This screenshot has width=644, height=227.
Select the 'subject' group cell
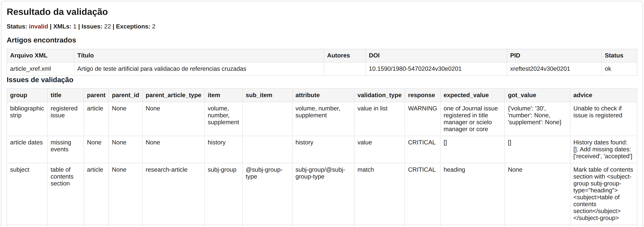pyautogui.click(x=27, y=194)
